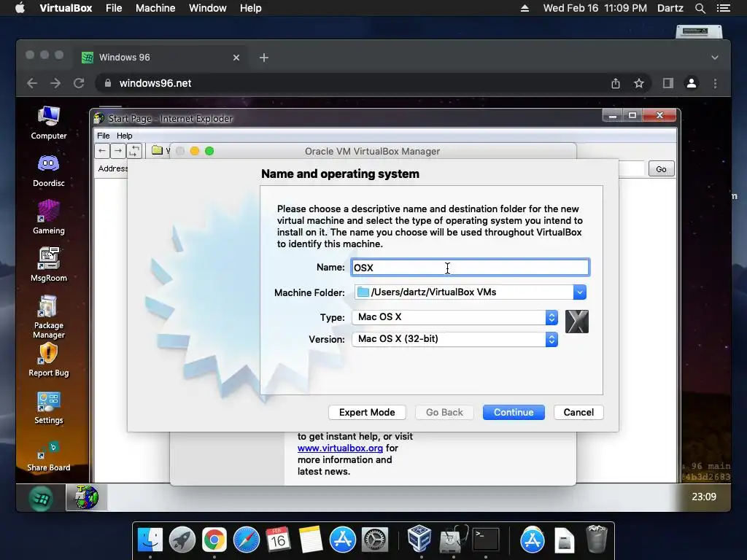Click the Name field containing OSX

[x=471, y=268]
